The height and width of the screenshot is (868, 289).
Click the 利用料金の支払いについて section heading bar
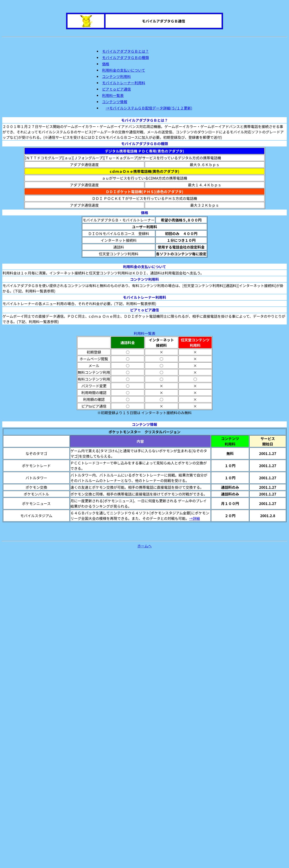click(144, 267)
